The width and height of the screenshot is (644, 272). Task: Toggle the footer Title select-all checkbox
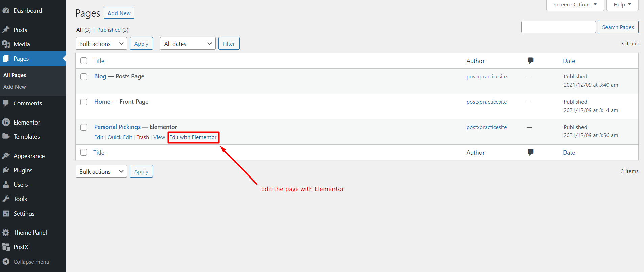(x=84, y=152)
